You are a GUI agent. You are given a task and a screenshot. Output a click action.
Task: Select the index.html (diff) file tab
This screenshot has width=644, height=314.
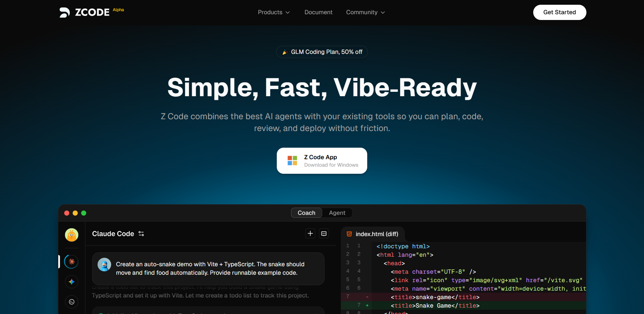point(373,234)
